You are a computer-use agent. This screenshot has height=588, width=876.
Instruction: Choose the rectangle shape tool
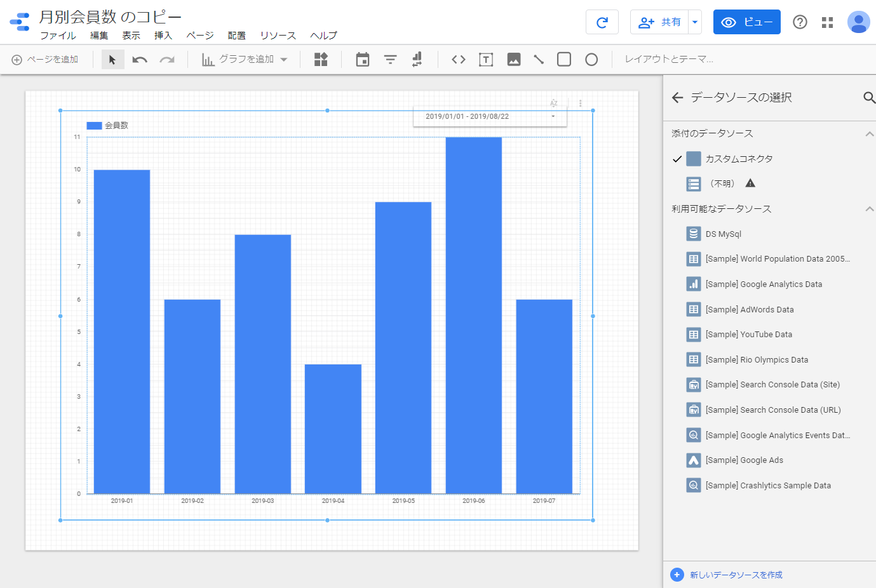pyautogui.click(x=563, y=60)
